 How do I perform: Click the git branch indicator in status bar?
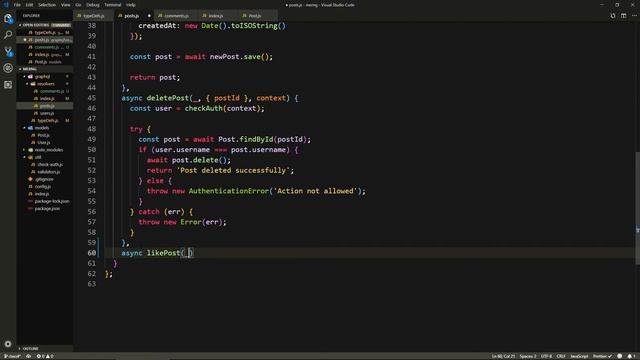(x=12, y=356)
